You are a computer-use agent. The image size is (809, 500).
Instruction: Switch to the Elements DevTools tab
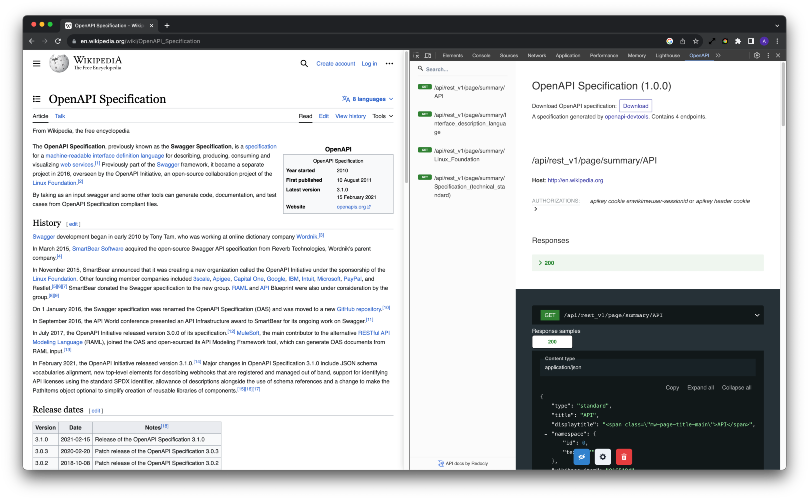tap(452, 55)
